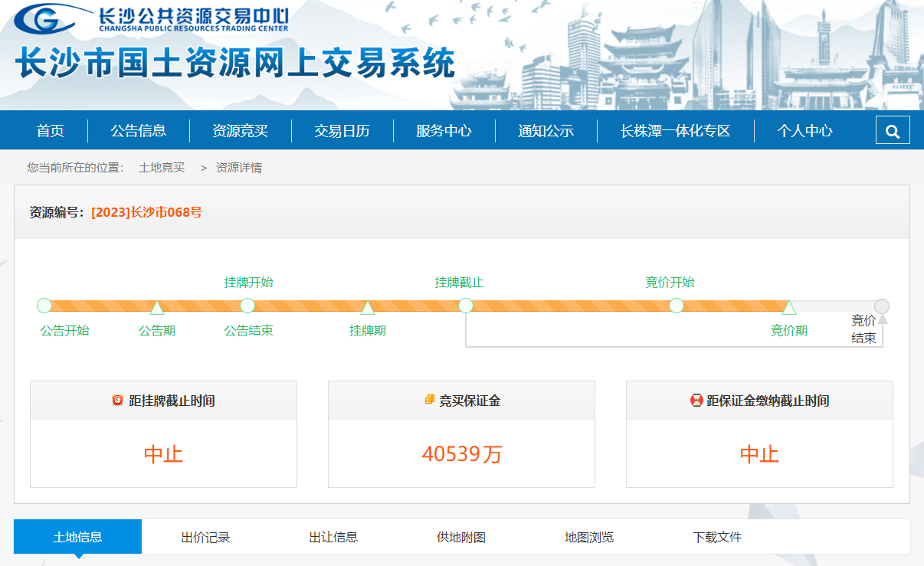Open the 通知公示 menu item
Screen dimensions: 924x566
546,131
